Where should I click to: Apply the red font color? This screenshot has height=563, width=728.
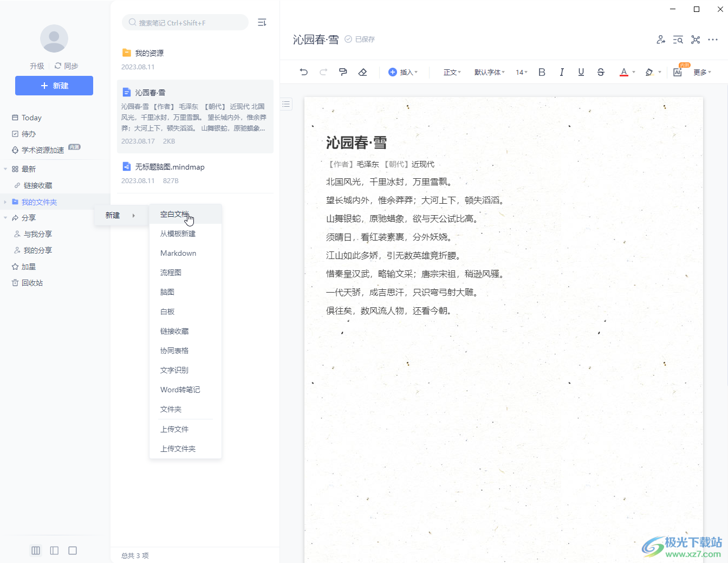click(x=624, y=72)
